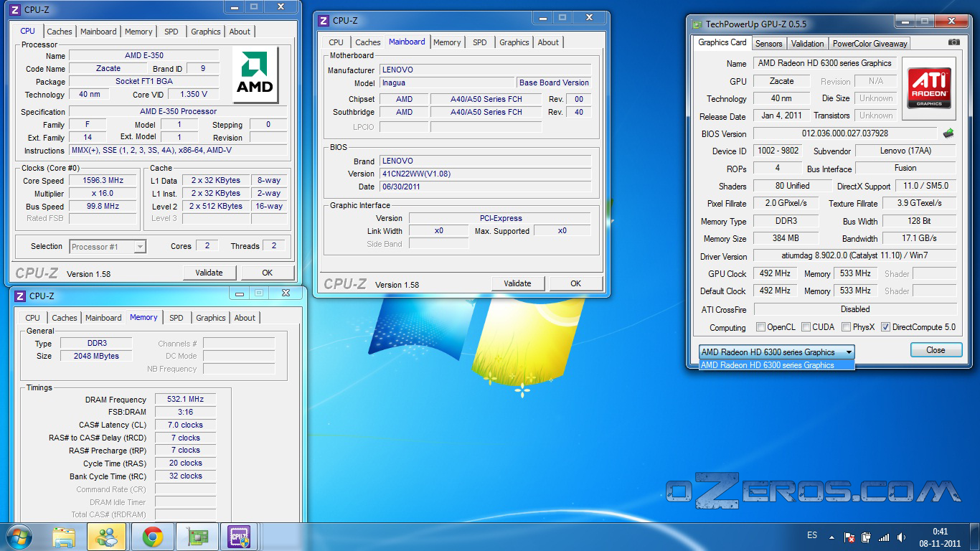Toggle the OpenCL checkbox
The width and height of the screenshot is (980, 551).
pos(760,327)
